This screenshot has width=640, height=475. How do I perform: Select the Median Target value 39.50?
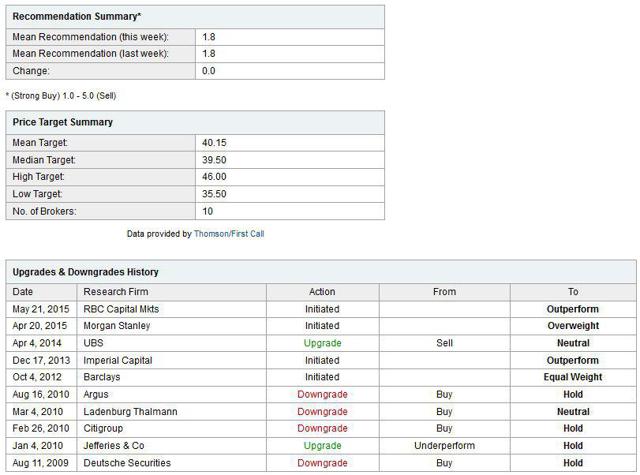[214, 160]
